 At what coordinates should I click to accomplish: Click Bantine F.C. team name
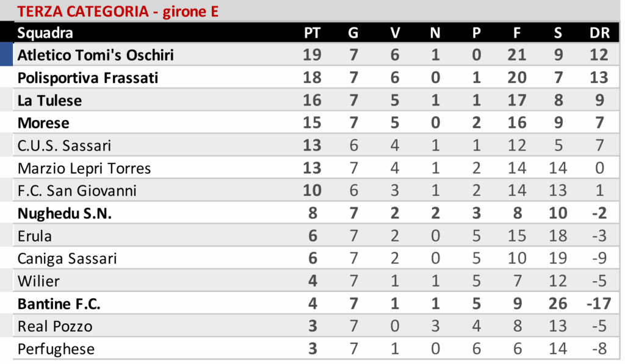(x=59, y=304)
